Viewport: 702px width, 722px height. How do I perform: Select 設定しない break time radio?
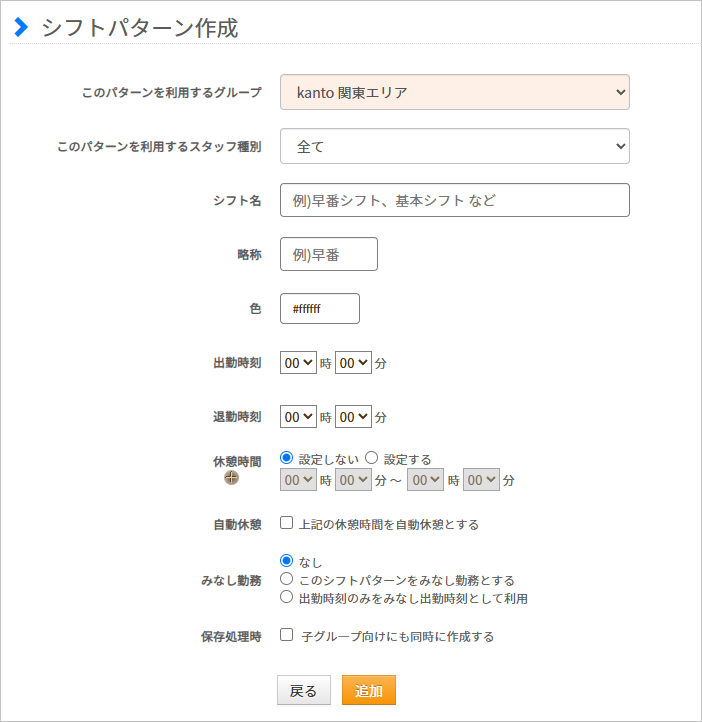click(x=287, y=458)
